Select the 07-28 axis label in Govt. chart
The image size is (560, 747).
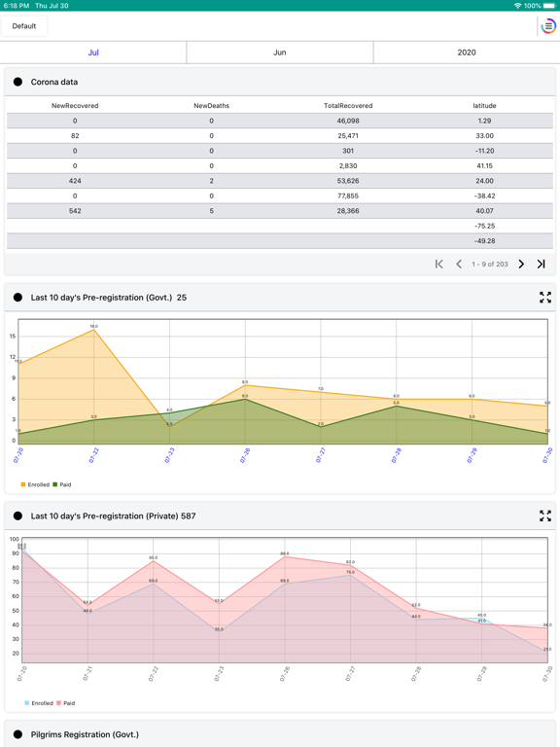click(x=396, y=455)
